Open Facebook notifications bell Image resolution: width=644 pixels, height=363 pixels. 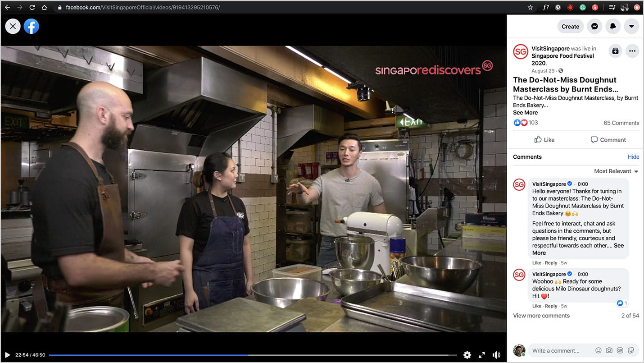613,26
